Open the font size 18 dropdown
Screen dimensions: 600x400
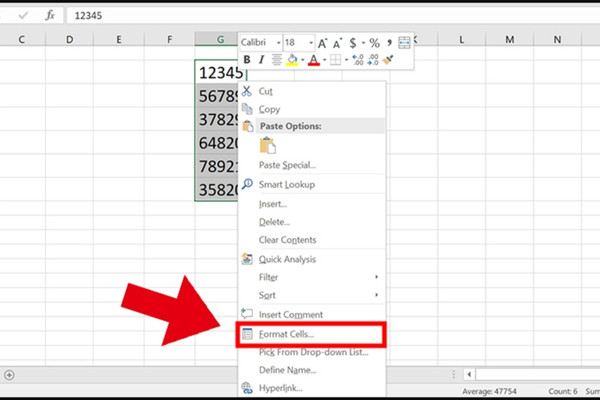click(x=311, y=43)
